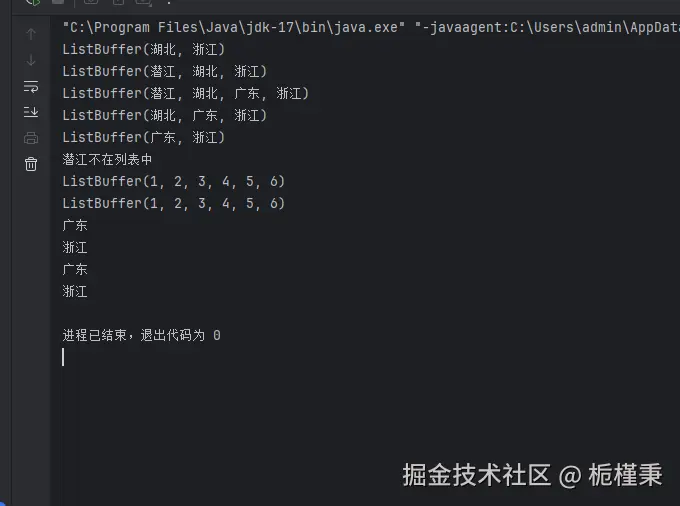Click the first ListBuffer(1, 2, 3, 4, 5, 6) line
The width and height of the screenshot is (680, 506).
coord(173,181)
